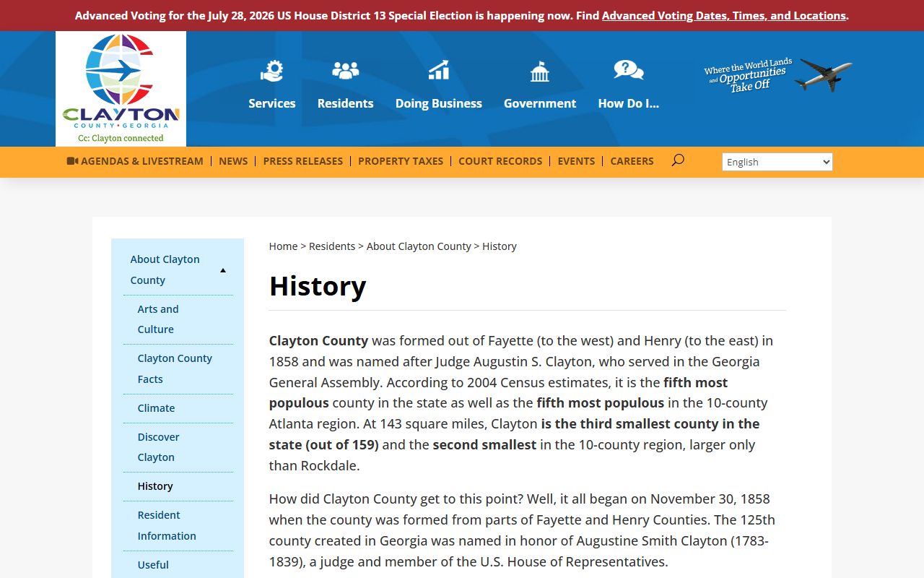Collapse the About Clayton County sidebar arrow
Image resolution: width=924 pixels, height=578 pixels.
(223, 270)
